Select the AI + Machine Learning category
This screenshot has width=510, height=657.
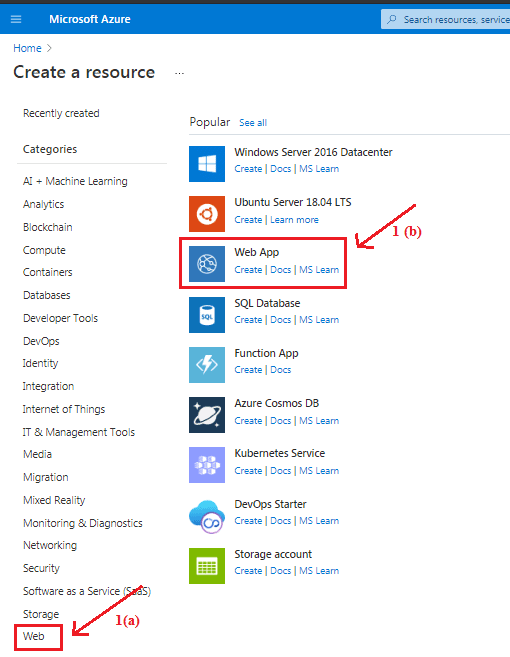tap(75, 181)
